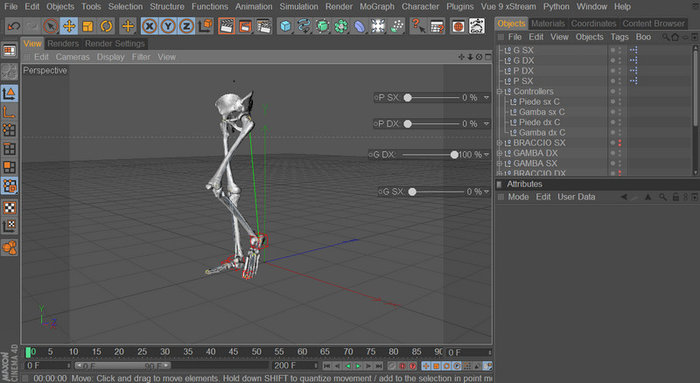Open the MoGraph menu
Screen dimensions: 700x383
coord(377,7)
